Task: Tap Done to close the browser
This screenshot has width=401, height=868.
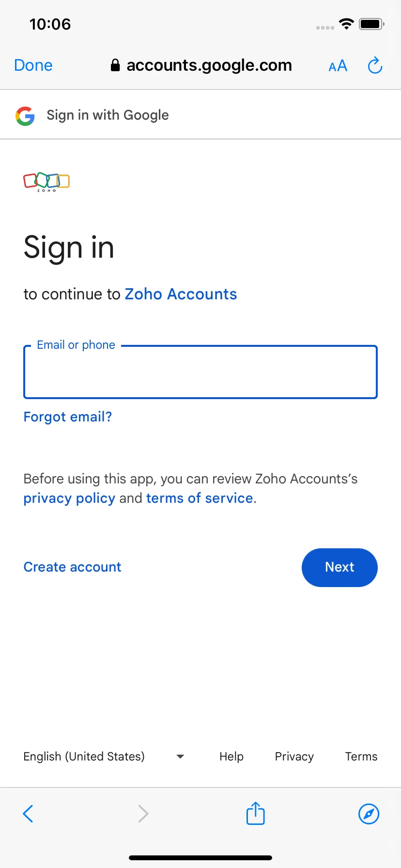Action: [x=33, y=65]
